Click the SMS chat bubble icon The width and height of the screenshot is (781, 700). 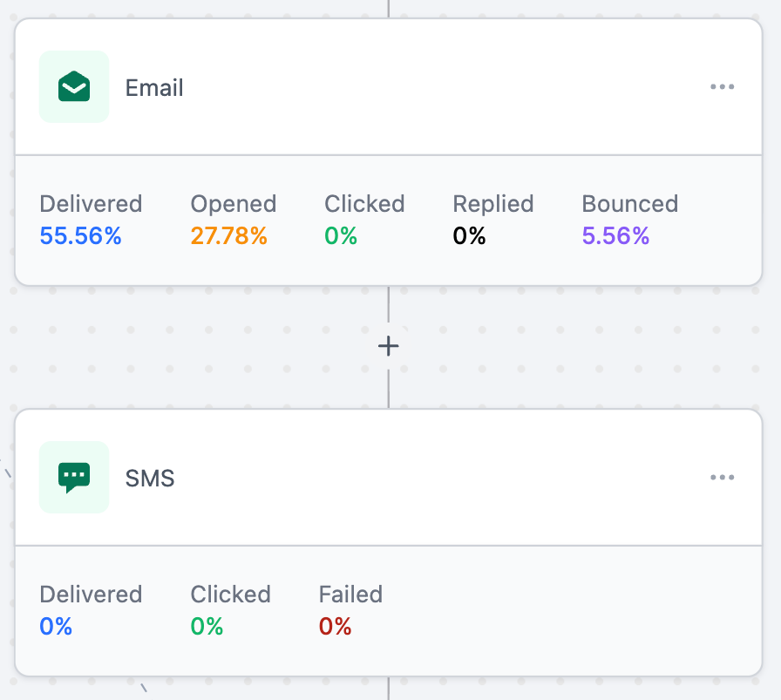[74, 477]
